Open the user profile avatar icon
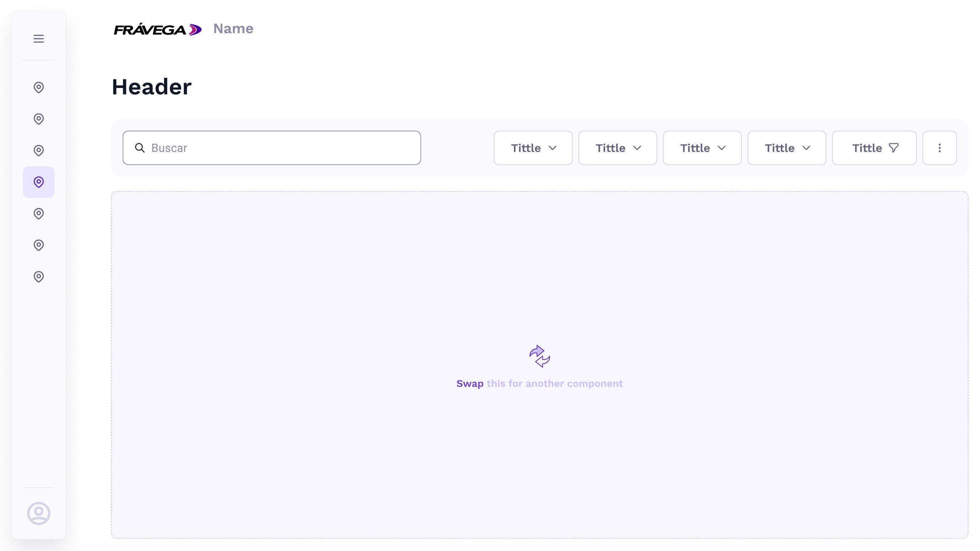Image resolution: width=980 pixels, height=551 pixels. pos(38,513)
